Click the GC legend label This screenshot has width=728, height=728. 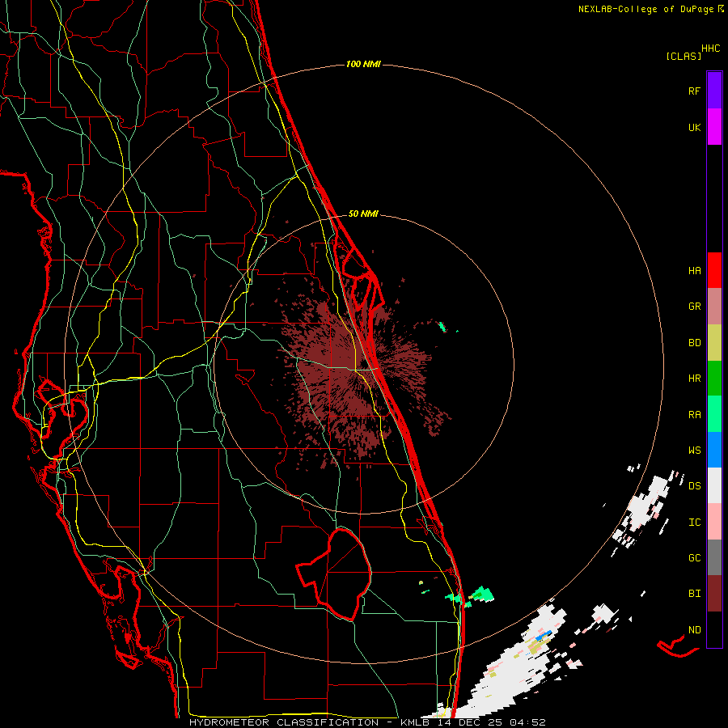tap(694, 558)
